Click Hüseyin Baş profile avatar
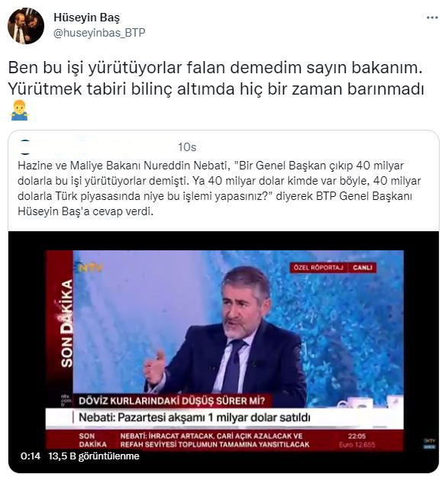This screenshot has width=448, height=480. [x=26, y=26]
